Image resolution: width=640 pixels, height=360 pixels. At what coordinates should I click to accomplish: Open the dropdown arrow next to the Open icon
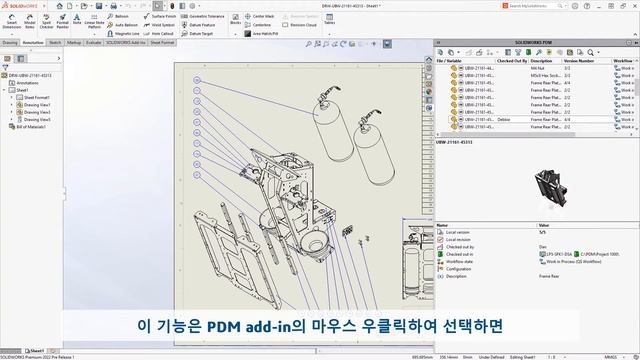(92, 6)
